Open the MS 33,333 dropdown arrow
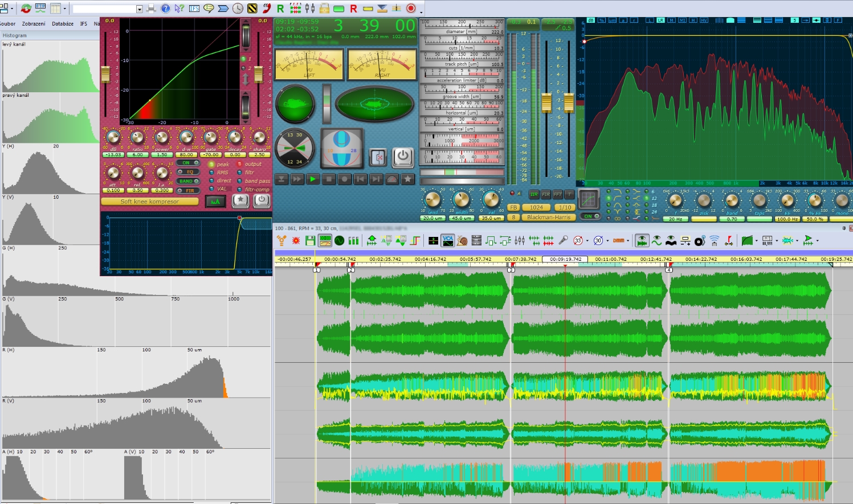853x504 pixels. (777, 240)
